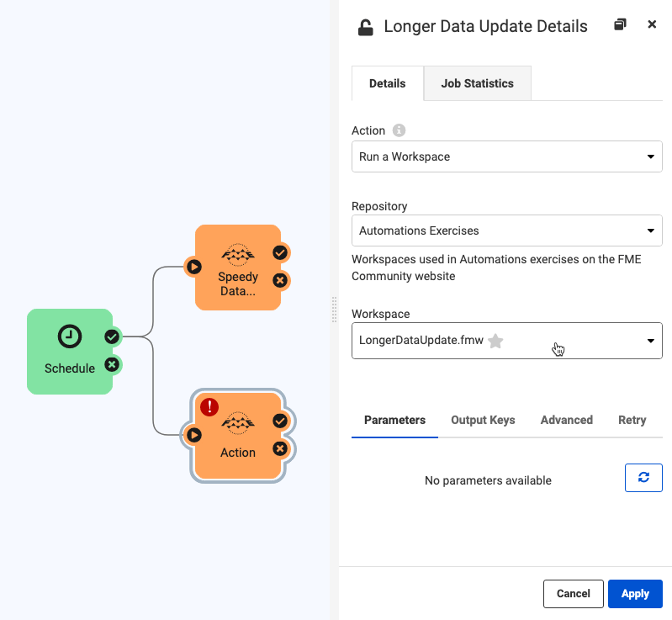Click the Speedy Data input play port
Screen dimensions: 672x620
[194, 267]
